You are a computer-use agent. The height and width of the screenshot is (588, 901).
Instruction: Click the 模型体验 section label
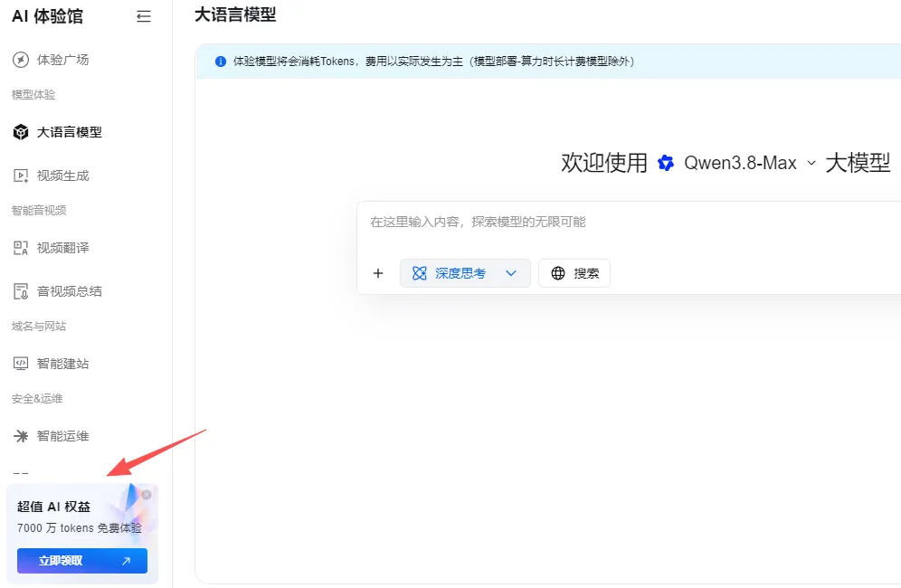[33, 95]
